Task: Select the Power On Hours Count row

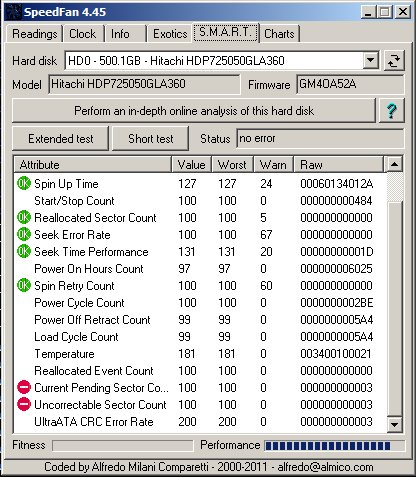Action: (x=201, y=269)
